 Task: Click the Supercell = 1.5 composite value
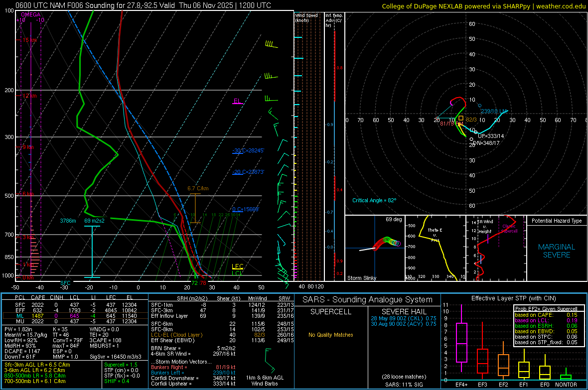121,365
